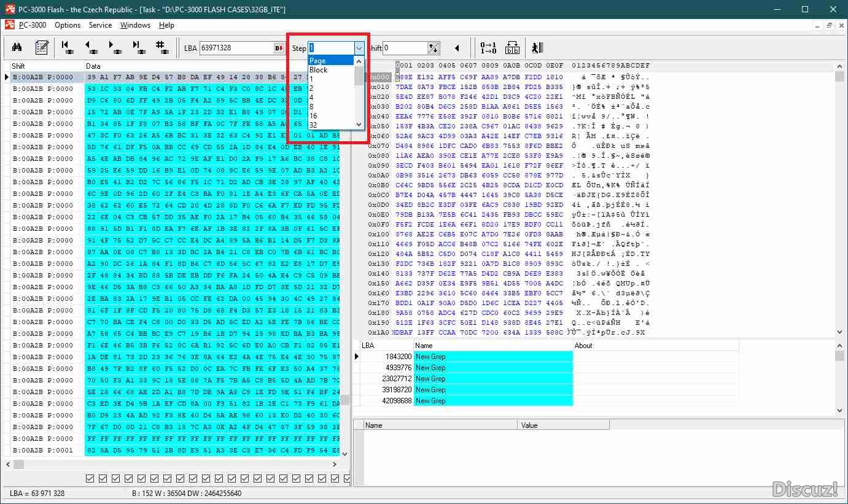848x504 pixels.
Task: Uncheck the first checkbox below data grid
Action: (90, 478)
